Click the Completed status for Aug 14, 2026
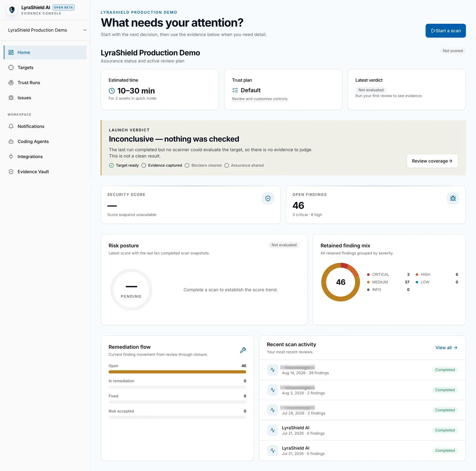476x471 pixels. tap(445, 370)
